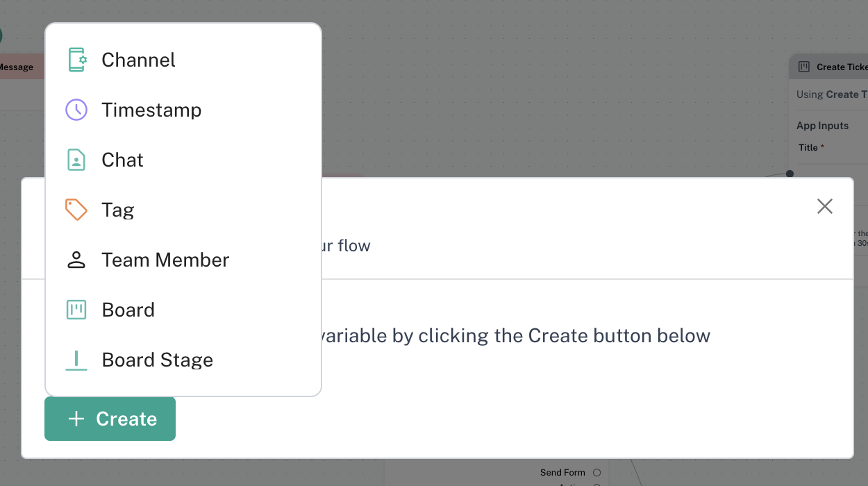The width and height of the screenshot is (868, 486).
Task: Close the dialog with the X
Action: (824, 206)
